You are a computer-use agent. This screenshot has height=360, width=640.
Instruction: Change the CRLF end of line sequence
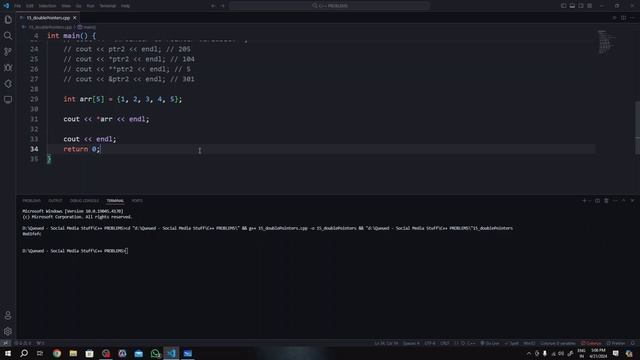(x=444, y=343)
